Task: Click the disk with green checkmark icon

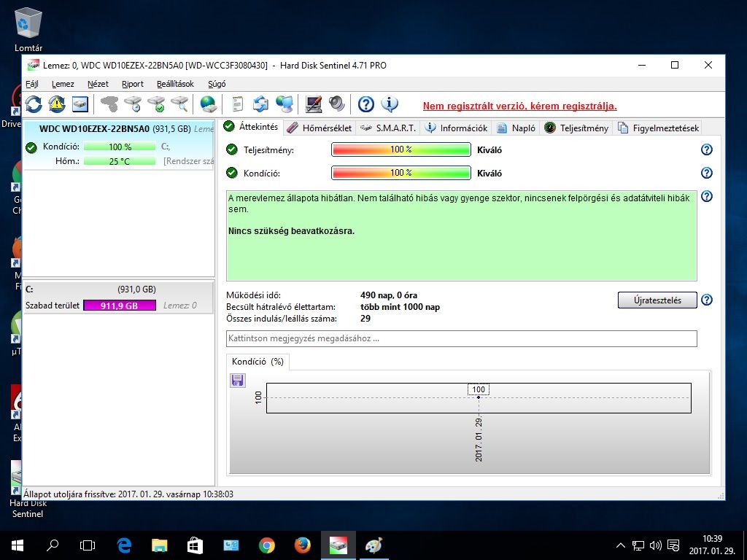Action: pos(157,104)
